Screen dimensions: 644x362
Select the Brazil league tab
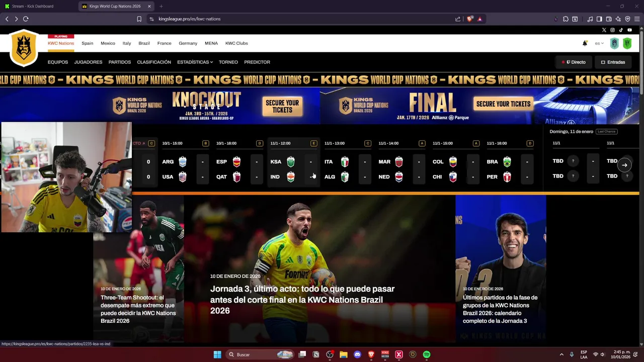(x=144, y=43)
